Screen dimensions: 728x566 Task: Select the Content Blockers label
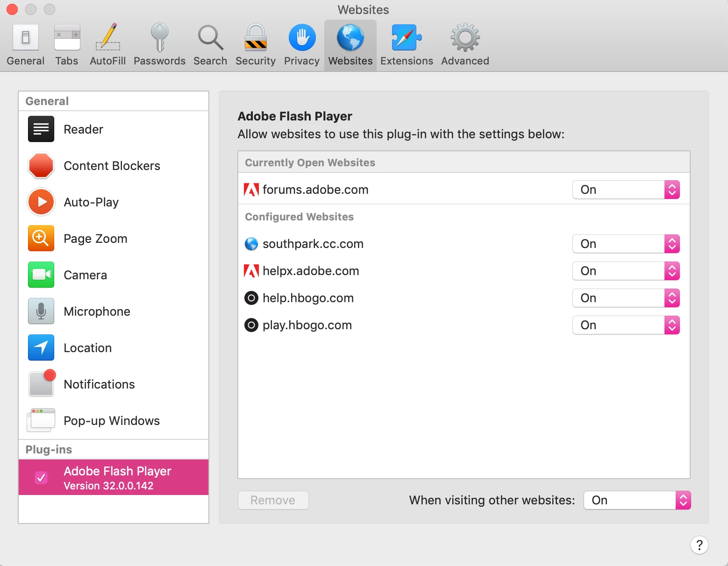pos(112,166)
